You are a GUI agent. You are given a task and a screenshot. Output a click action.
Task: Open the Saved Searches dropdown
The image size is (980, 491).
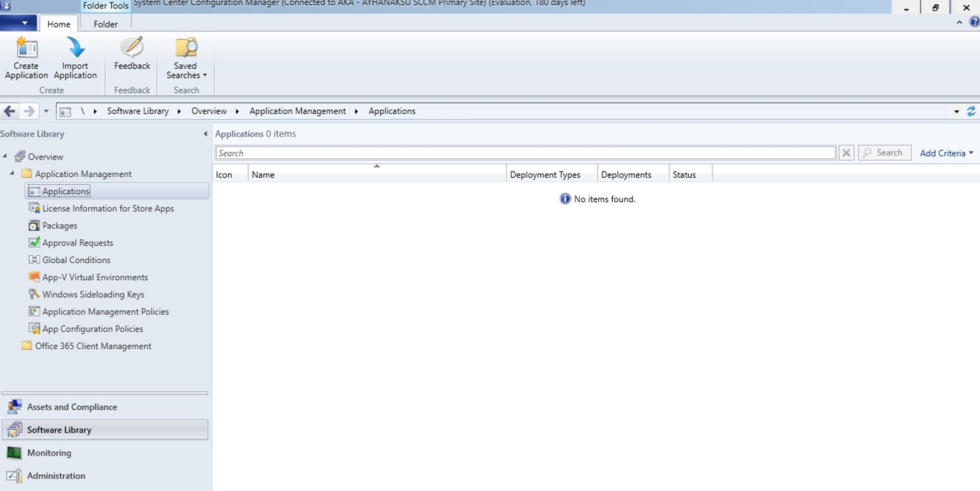pyautogui.click(x=186, y=58)
